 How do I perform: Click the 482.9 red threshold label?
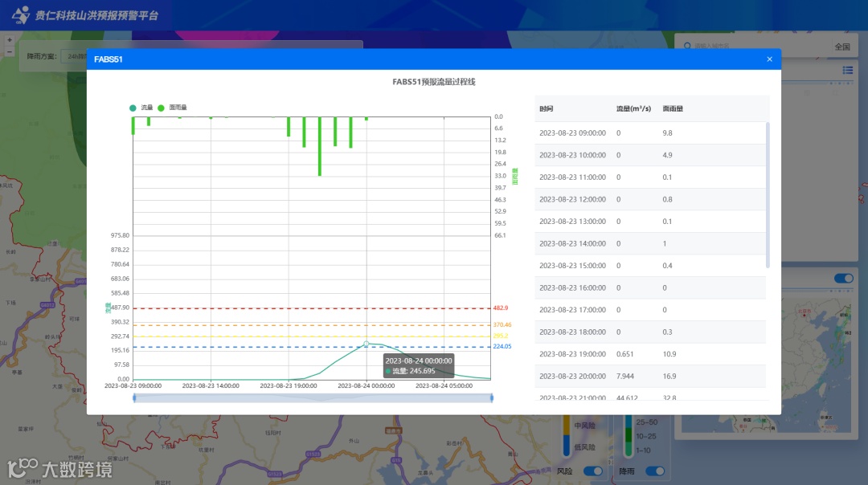coord(501,308)
